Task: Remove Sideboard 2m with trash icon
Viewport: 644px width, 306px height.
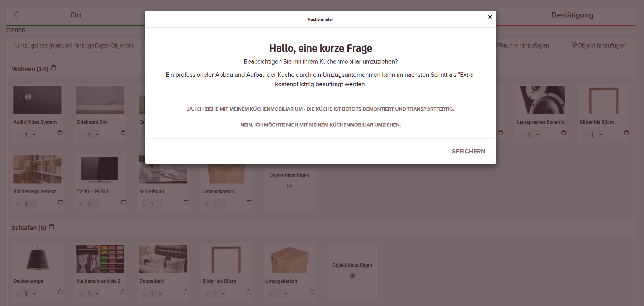Action: (x=123, y=133)
